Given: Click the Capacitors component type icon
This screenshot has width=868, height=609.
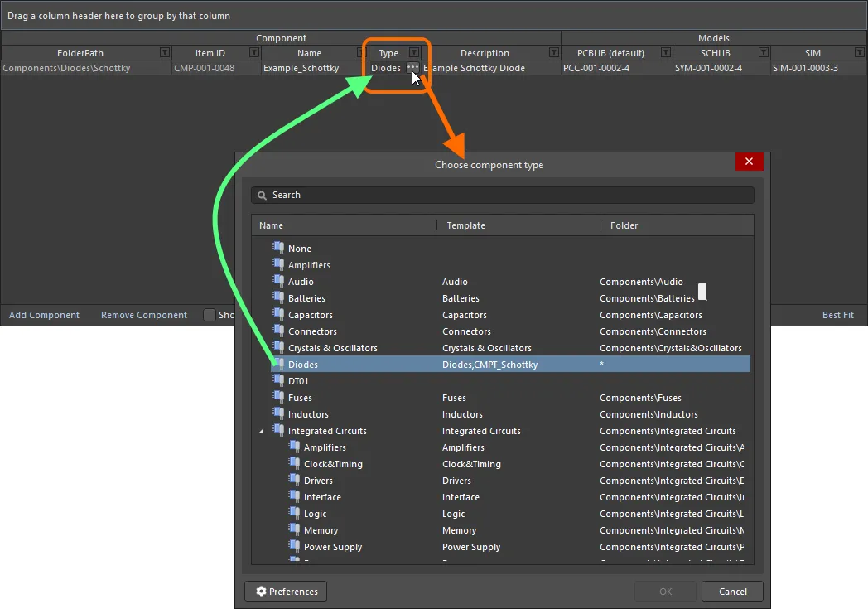Looking at the screenshot, I should pyautogui.click(x=278, y=314).
